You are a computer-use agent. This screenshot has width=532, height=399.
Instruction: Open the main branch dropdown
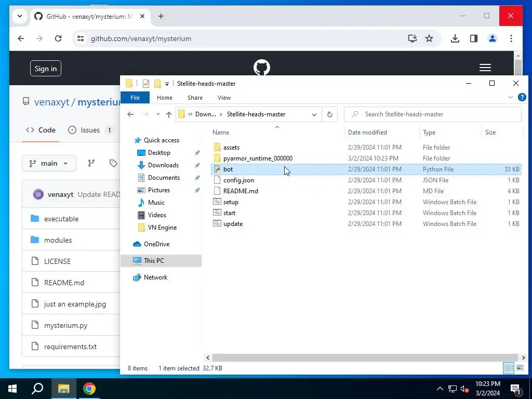[49, 164]
